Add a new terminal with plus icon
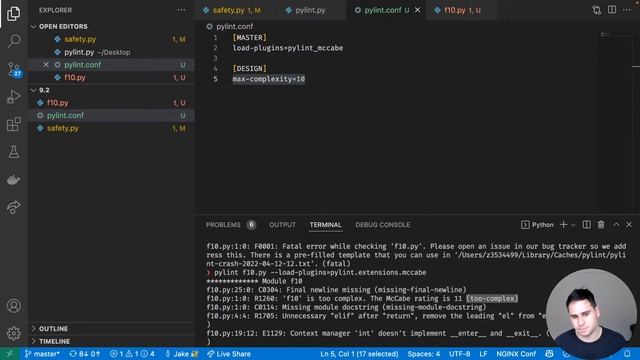Screen dimensions: 640x360 coord(563,224)
